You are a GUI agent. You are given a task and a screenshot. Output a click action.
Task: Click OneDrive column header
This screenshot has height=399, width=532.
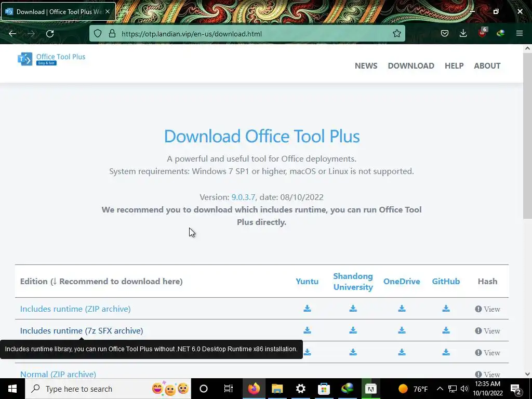coord(402,281)
